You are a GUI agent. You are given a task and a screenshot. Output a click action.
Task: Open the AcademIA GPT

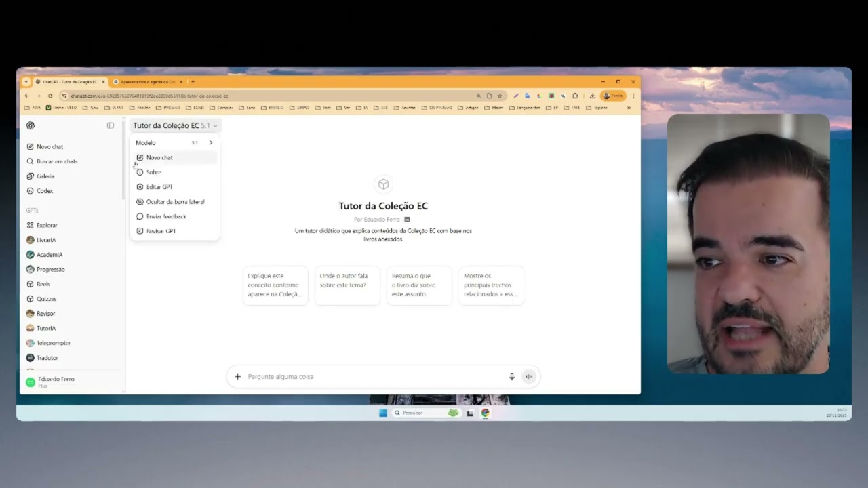45,255
